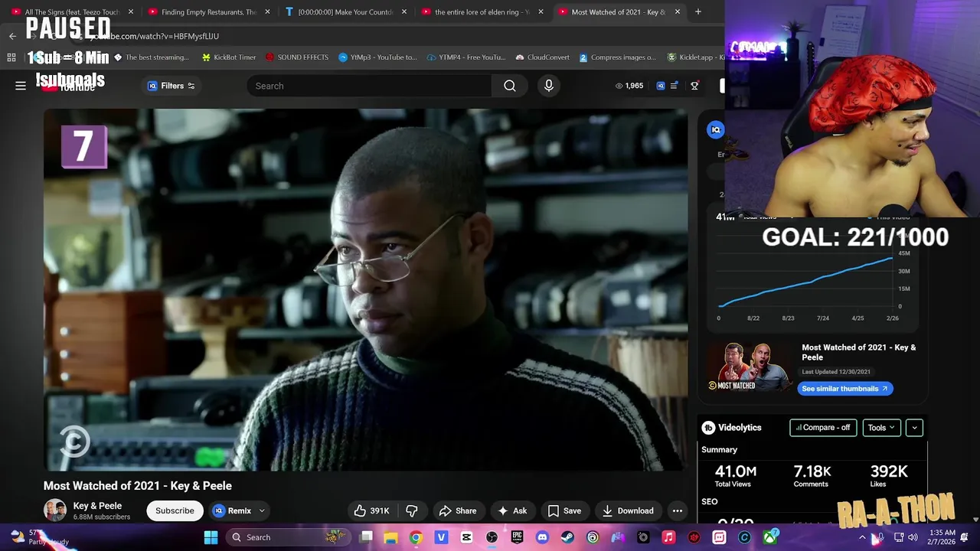Subscribe to Key & Peele channel
This screenshot has width=980, height=551.
pyautogui.click(x=175, y=510)
